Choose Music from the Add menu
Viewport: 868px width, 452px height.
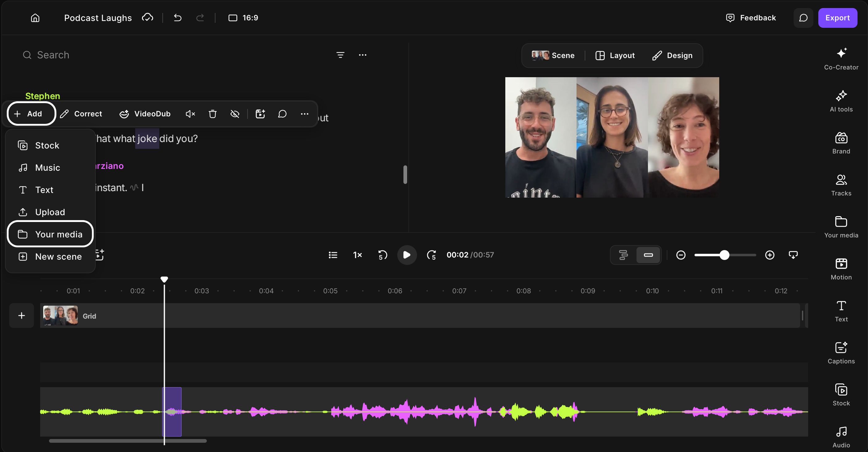coord(50,168)
